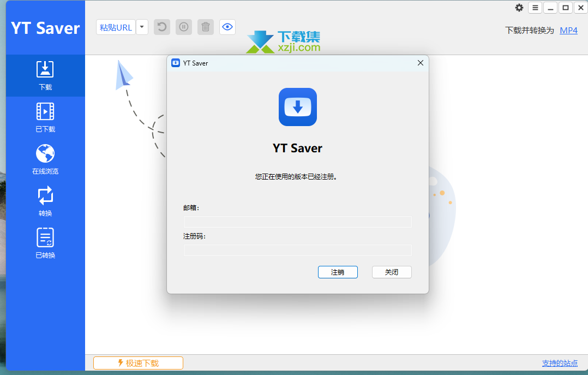
Task: Click the YT Saver sidebar title logo
Action: 45,28
